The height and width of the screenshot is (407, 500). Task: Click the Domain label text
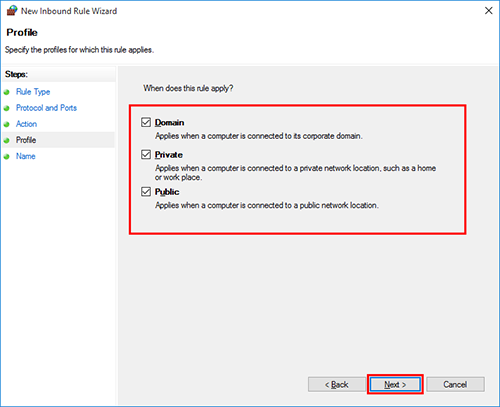169,122
